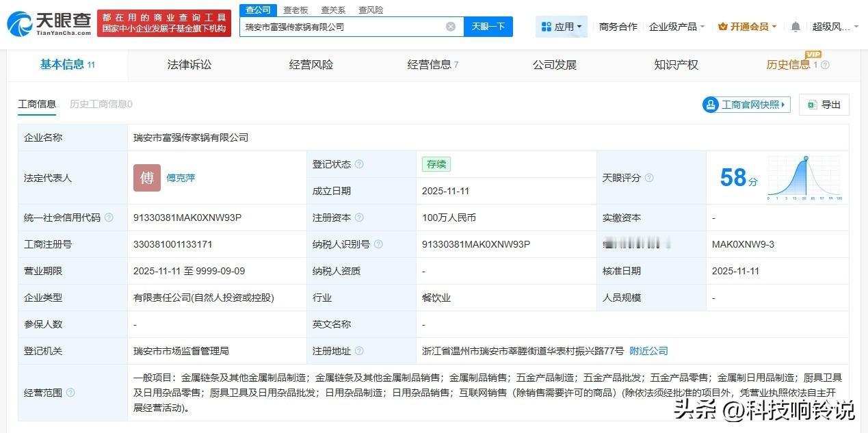Switch to 查关系 search tab
868x433 pixels.
pyautogui.click(x=333, y=10)
